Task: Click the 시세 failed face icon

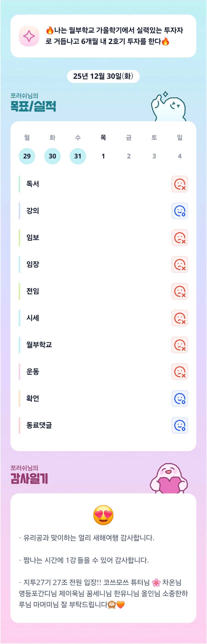Action: 179,318
